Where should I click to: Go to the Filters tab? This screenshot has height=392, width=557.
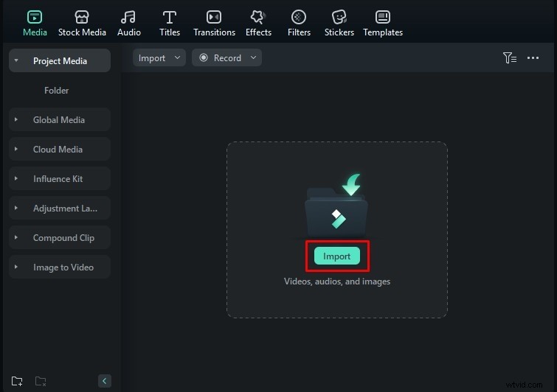299,23
